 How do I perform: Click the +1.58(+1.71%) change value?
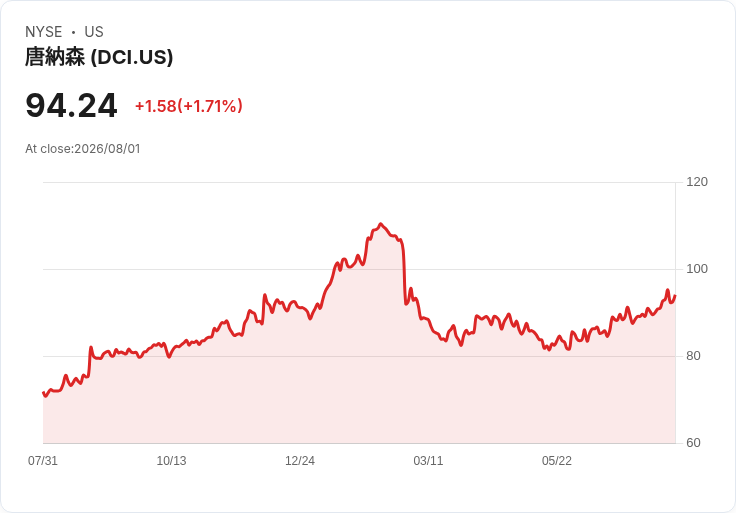pos(189,106)
